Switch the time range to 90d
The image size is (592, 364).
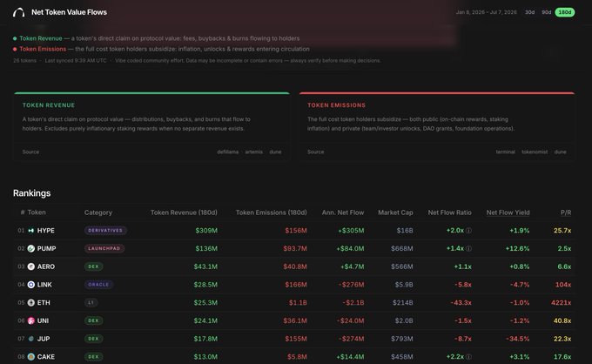[547, 12]
